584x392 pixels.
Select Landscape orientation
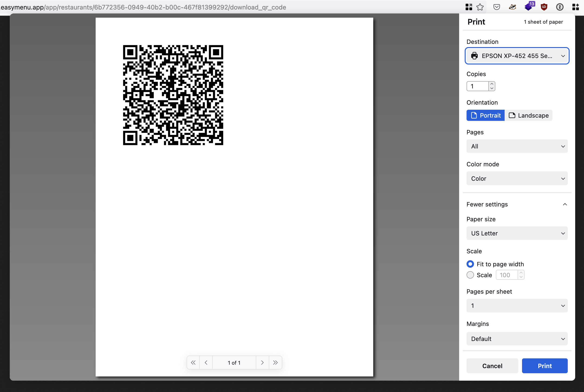[x=529, y=115]
